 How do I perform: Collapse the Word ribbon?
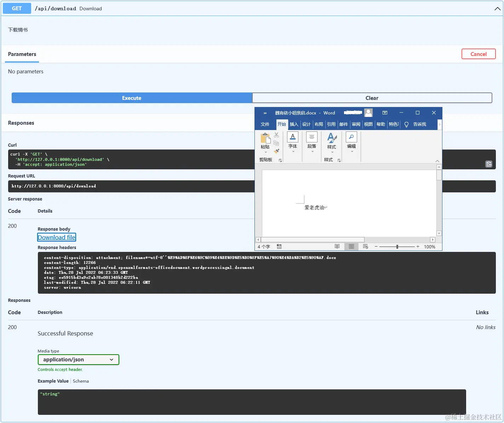437,161
